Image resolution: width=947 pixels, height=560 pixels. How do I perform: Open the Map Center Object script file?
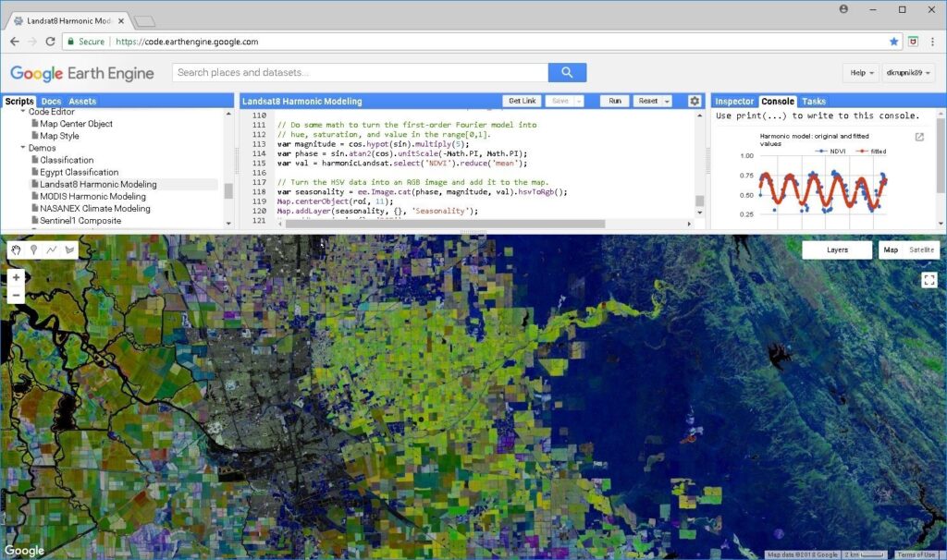coord(76,124)
